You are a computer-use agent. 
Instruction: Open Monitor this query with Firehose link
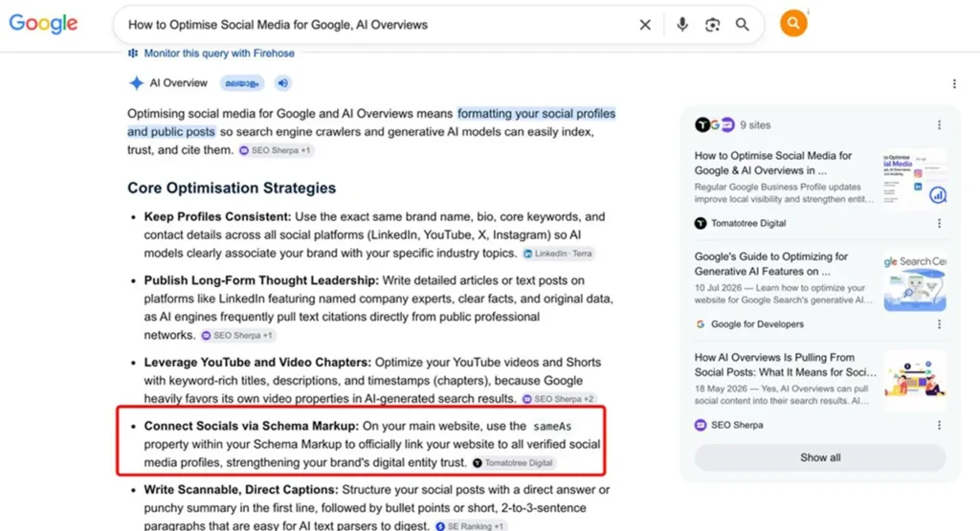(219, 54)
